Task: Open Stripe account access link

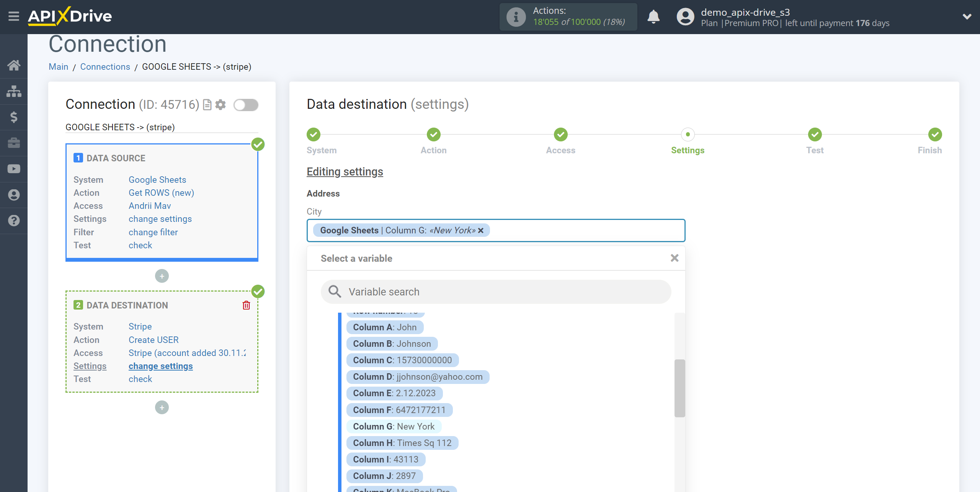Action: [188, 353]
